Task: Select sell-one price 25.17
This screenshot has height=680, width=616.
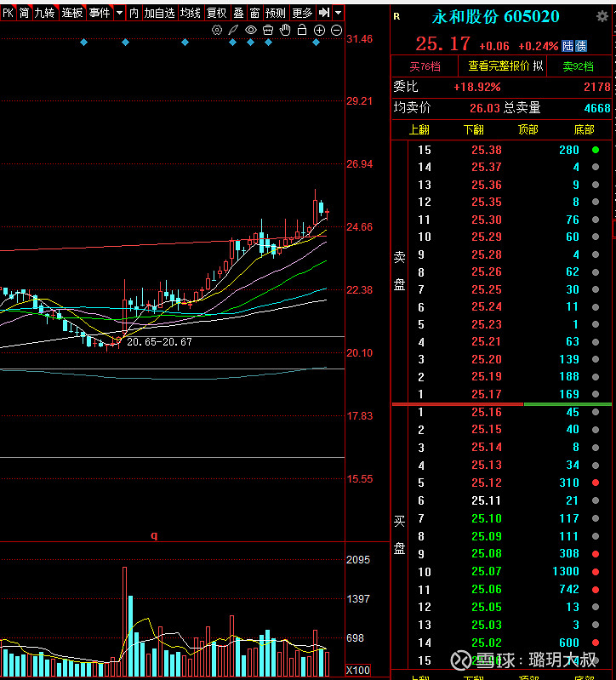Action: click(x=487, y=394)
